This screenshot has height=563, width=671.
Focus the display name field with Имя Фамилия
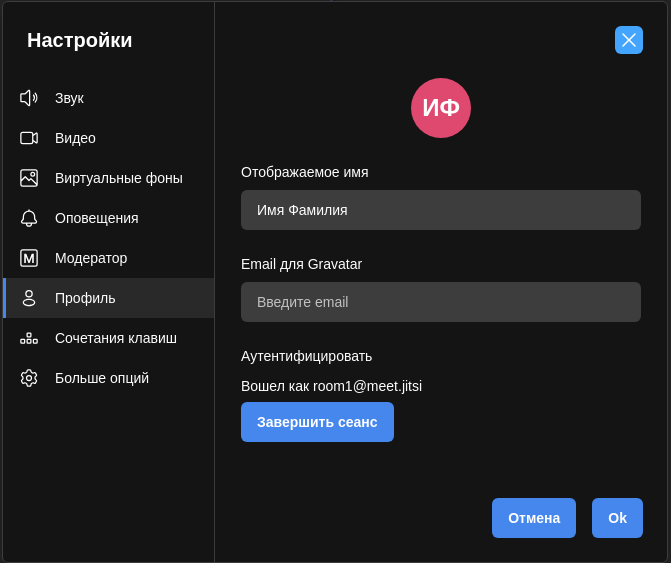[x=440, y=210]
